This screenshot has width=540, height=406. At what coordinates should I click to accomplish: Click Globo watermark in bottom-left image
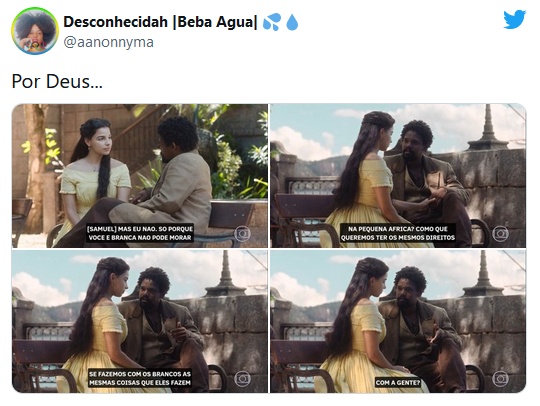[242, 379]
